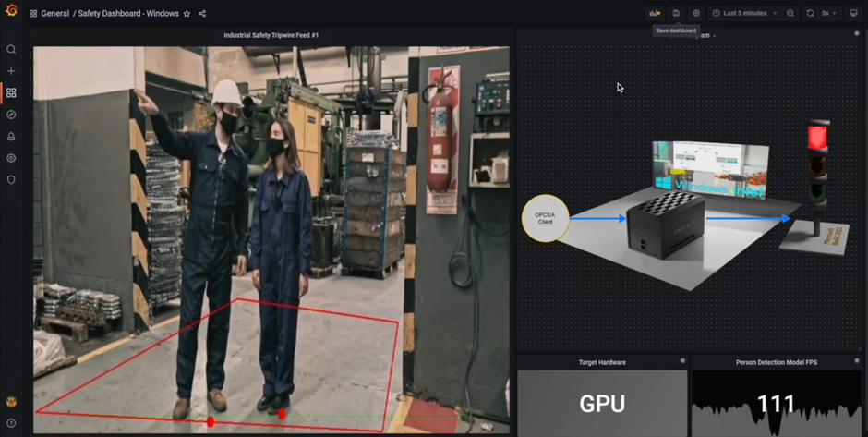Click the Save dashboard icon
Image resolution: width=868 pixels, height=437 pixels.
tap(676, 13)
